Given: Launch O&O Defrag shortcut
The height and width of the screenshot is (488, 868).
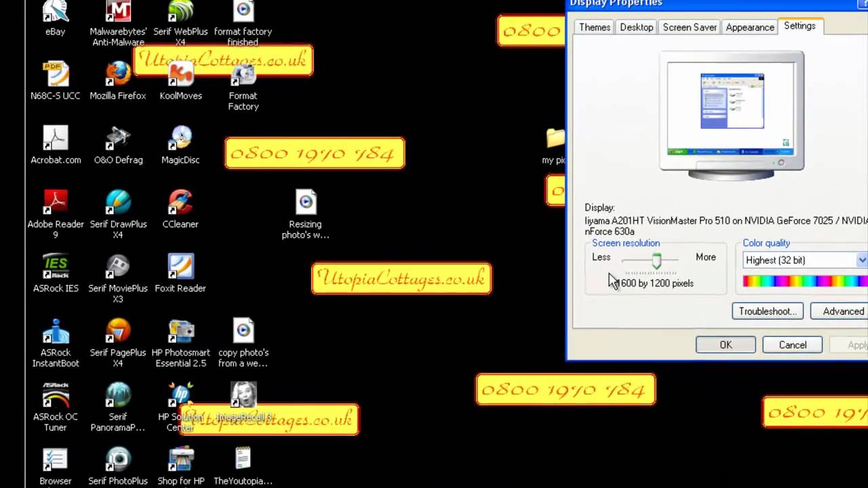Looking at the screenshot, I should [118, 145].
